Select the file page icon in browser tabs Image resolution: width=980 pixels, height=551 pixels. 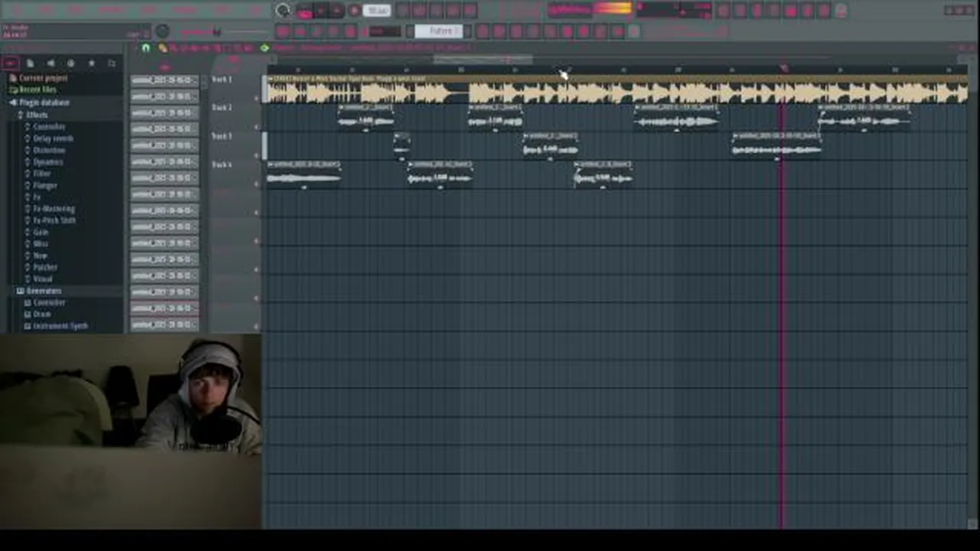point(30,64)
